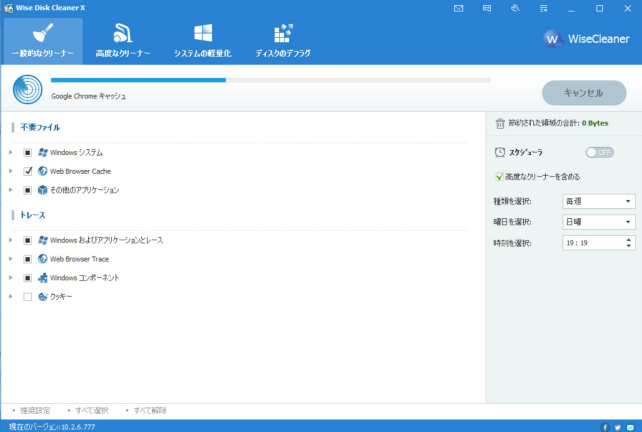
Task: Toggle the Windows およびアプリケーション checkbox
Action: coord(27,240)
